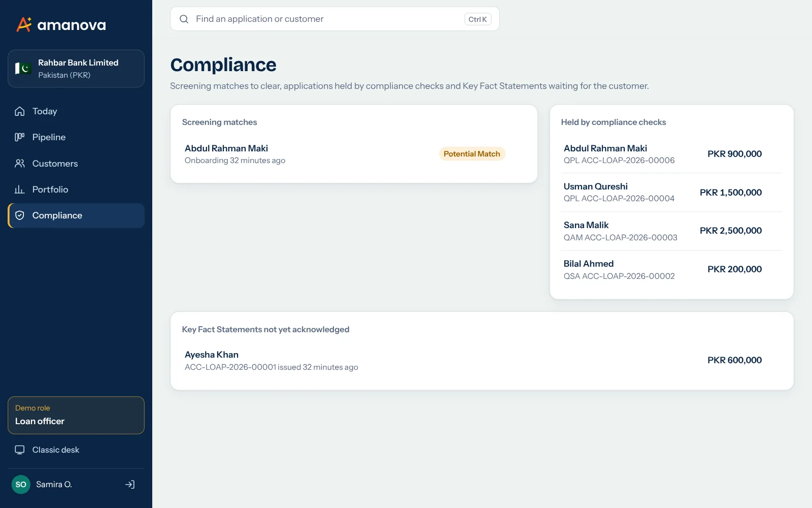Image resolution: width=812 pixels, height=508 pixels.
Task: Click QSA ACC-LOAP-2026-00002 reference
Action: coord(619,276)
